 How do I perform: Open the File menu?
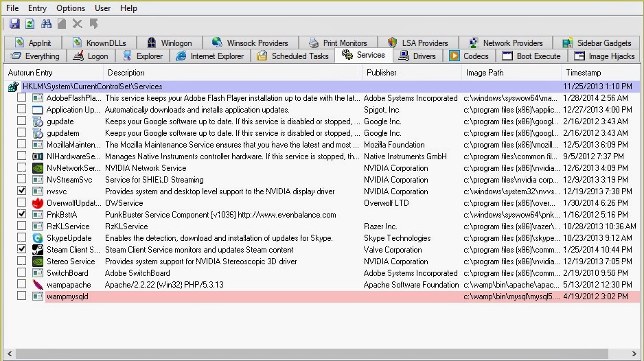tap(12, 8)
